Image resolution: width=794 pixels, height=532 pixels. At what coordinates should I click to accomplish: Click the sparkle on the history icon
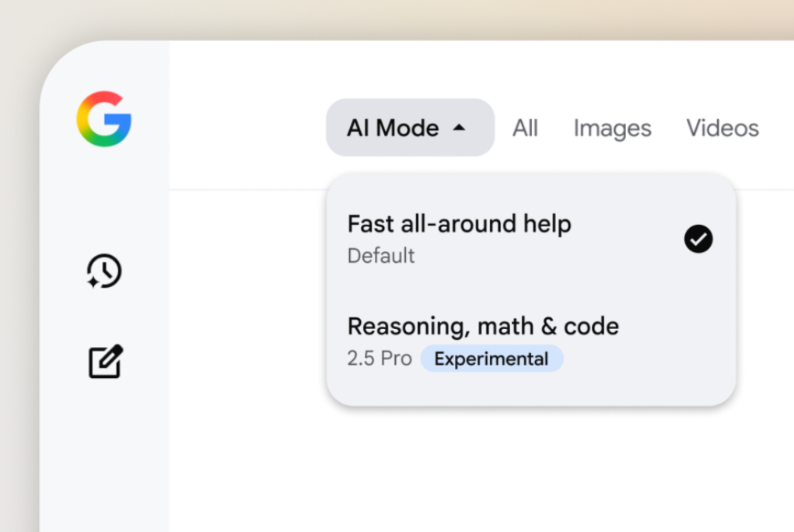(x=93, y=282)
